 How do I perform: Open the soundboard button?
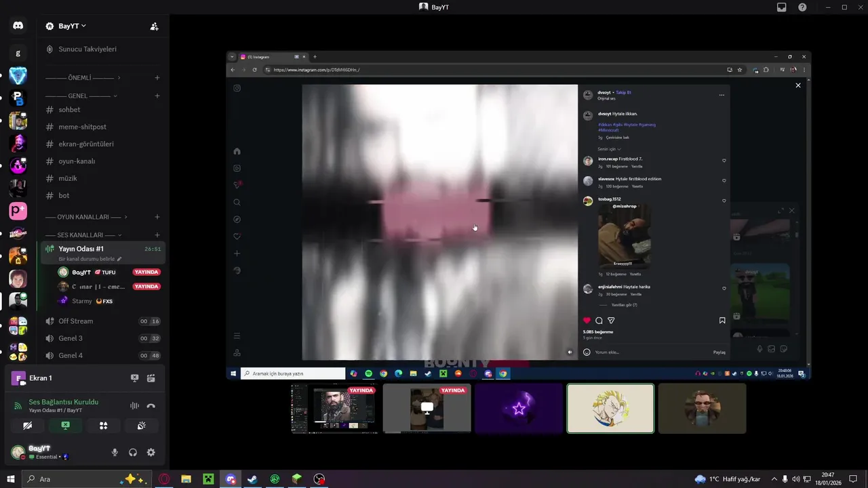coord(141,426)
